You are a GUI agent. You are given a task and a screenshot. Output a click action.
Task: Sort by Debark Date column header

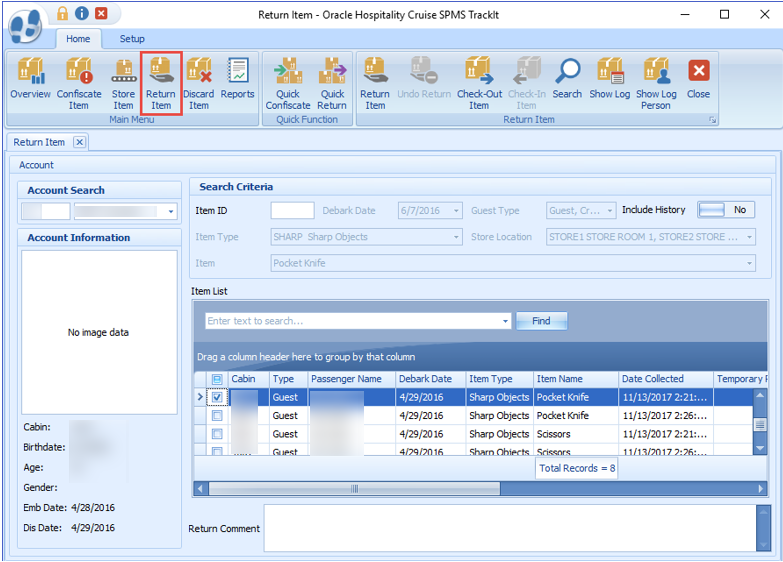tap(431, 379)
